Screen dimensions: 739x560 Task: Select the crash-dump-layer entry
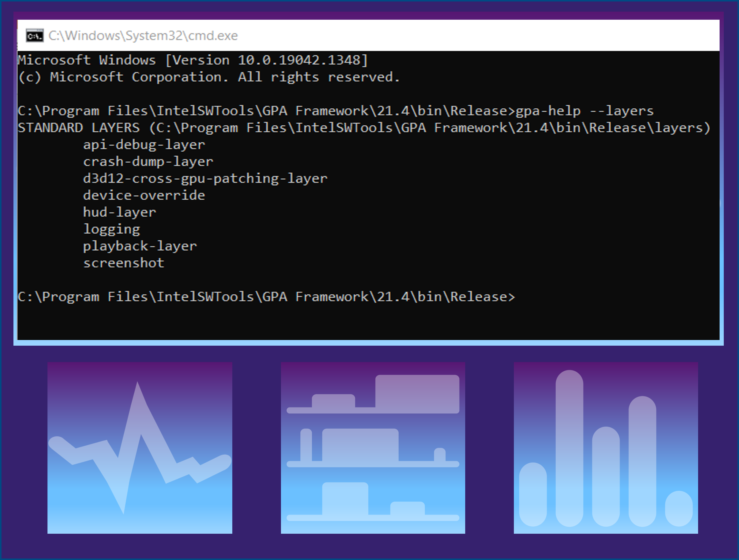pos(148,161)
